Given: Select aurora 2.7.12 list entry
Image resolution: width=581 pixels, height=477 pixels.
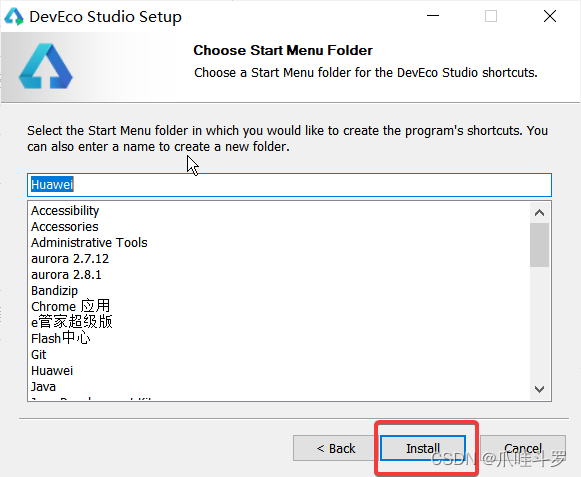Looking at the screenshot, I should [x=70, y=258].
